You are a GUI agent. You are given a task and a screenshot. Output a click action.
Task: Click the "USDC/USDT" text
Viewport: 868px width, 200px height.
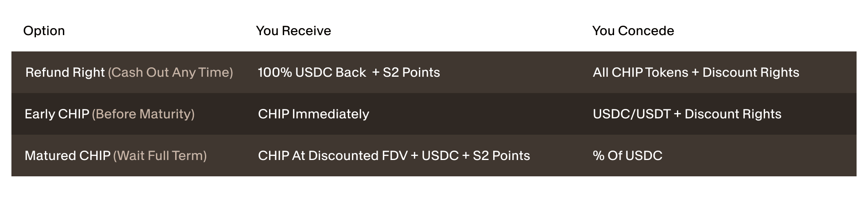(x=631, y=114)
